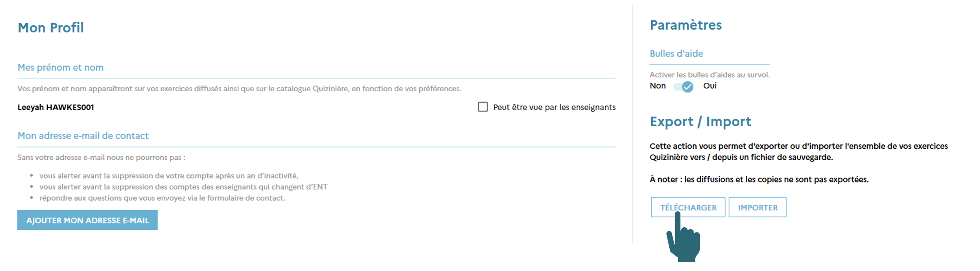980x271 pixels.
Task: Click the 'Oui' toggle label
Action: click(710, 86)
